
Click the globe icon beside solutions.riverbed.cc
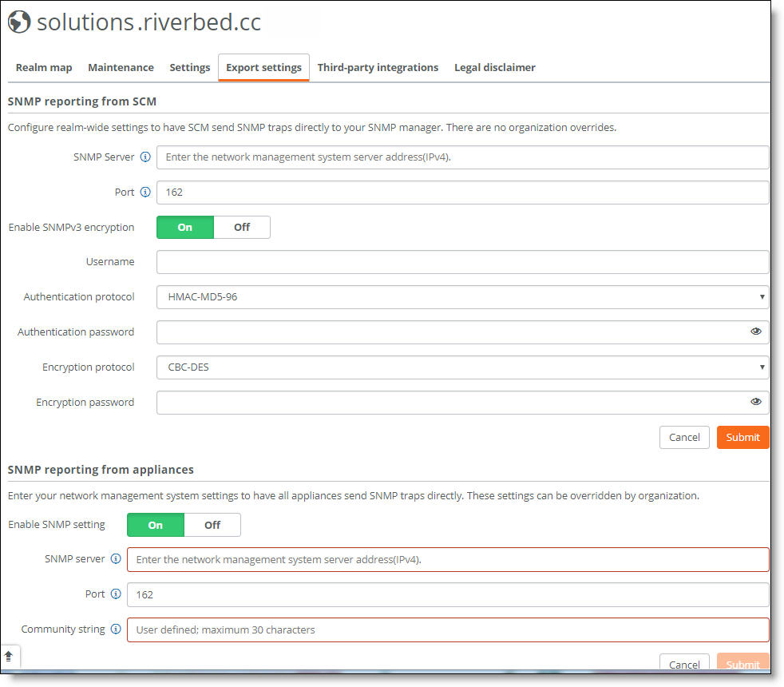click(19, 22)
